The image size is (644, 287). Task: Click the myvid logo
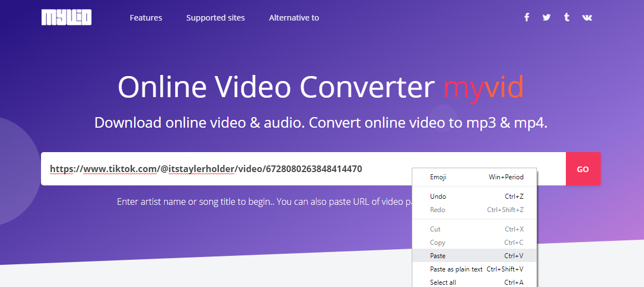click(x=67, y=18)
